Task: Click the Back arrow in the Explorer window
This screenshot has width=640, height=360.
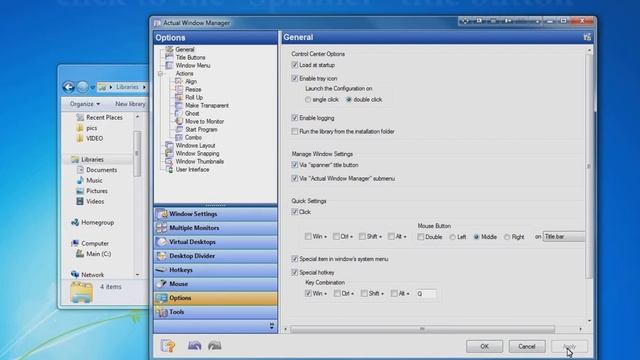Action: 69,87
